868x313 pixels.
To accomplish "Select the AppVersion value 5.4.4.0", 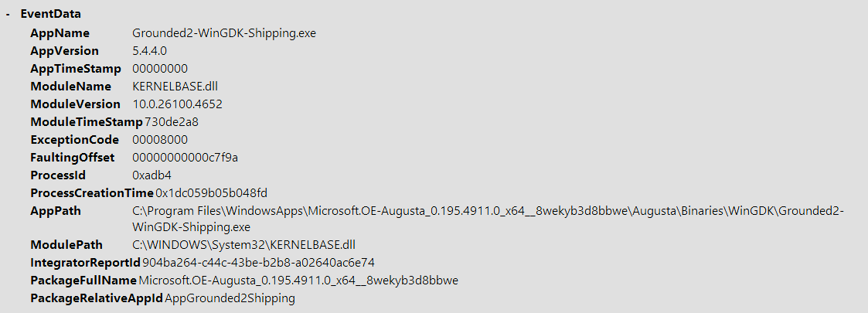I will pos(149,51).
